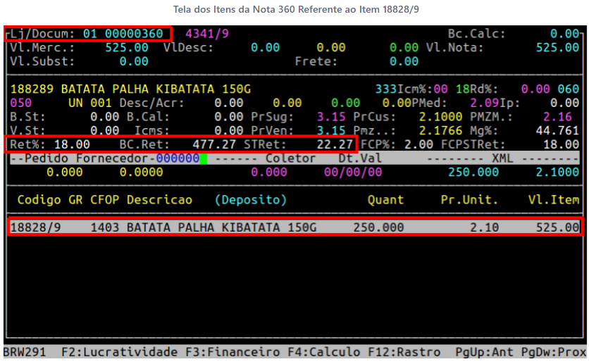The image size is (589, 364).
Task: Select the Ret% value 18.00
Action: pos(73,144)
